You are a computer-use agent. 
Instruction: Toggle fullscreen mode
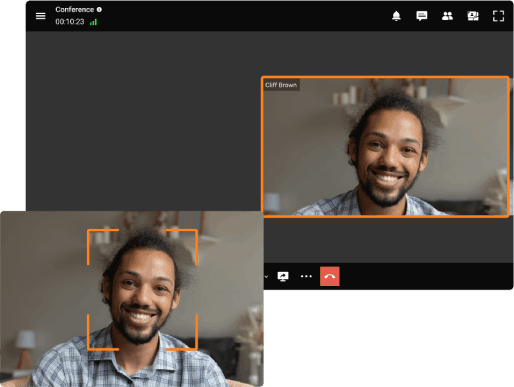click(498, 16)
